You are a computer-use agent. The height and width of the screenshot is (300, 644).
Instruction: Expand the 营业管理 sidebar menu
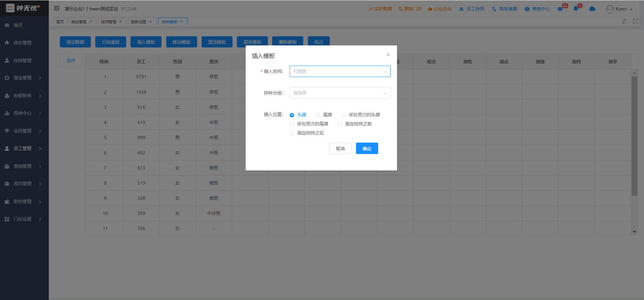click(40, 78)
